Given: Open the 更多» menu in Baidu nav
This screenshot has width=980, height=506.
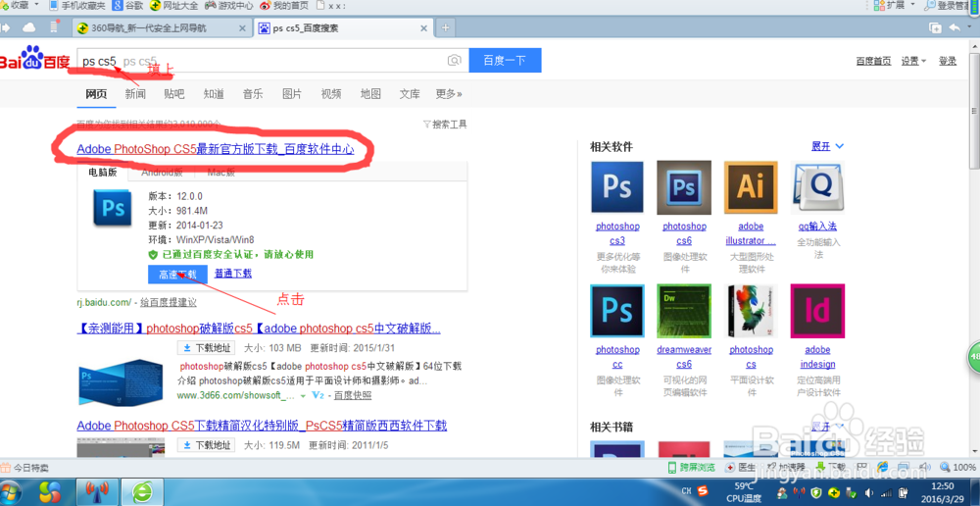Looking at the screenshot, I should point(449,94).
